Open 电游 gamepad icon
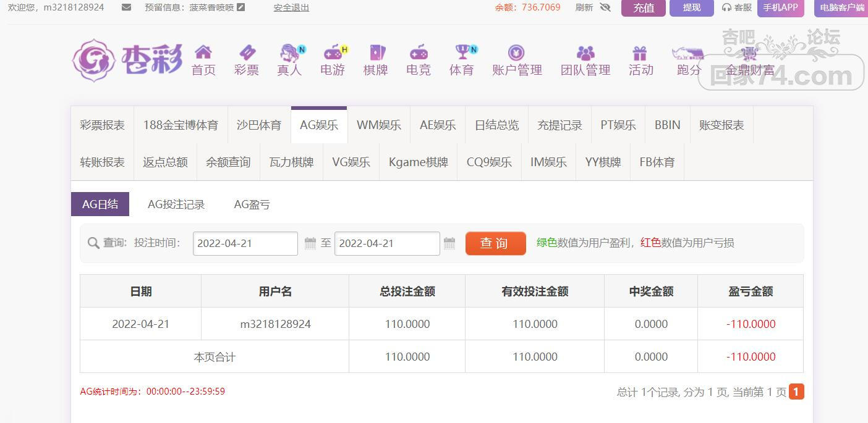 tap(333, 52)
